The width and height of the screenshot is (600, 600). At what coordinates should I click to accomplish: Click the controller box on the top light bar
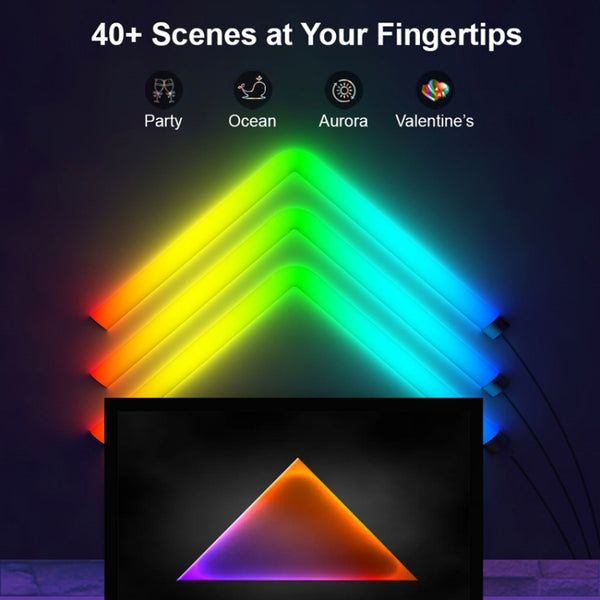point(496,327)
